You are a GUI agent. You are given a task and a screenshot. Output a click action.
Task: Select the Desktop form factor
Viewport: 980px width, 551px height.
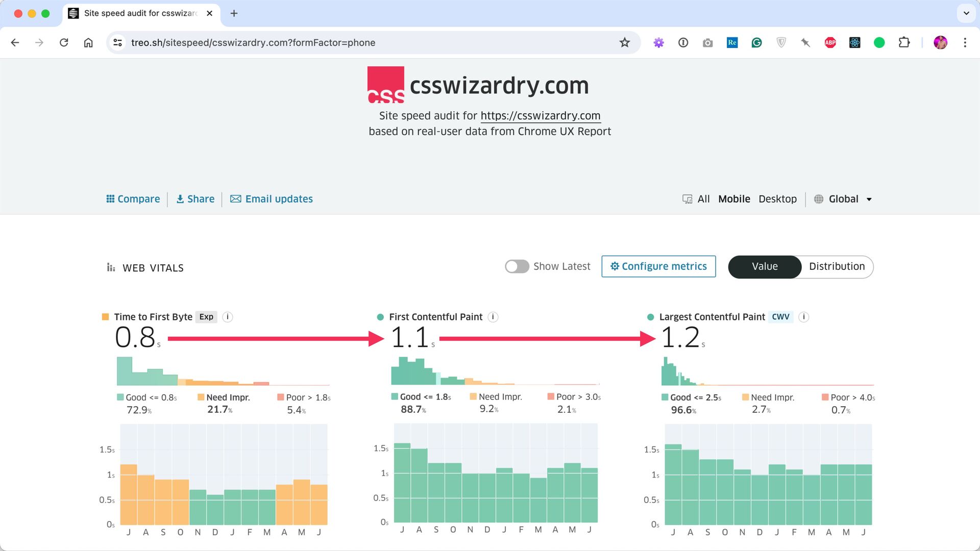click(x=777, y=199)
